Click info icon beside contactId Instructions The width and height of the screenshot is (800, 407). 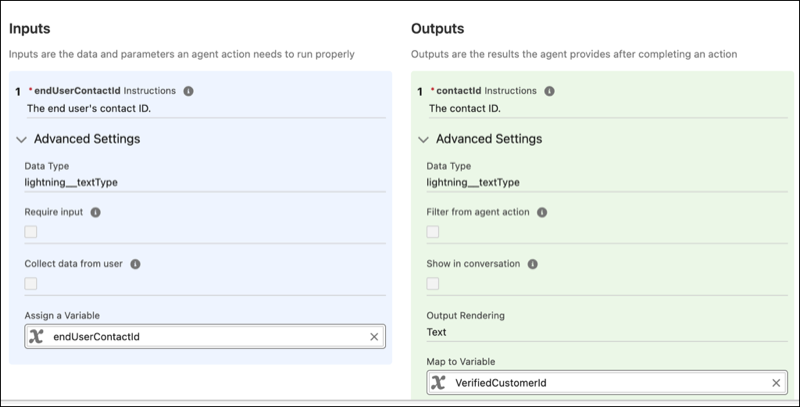click(549, 91)
